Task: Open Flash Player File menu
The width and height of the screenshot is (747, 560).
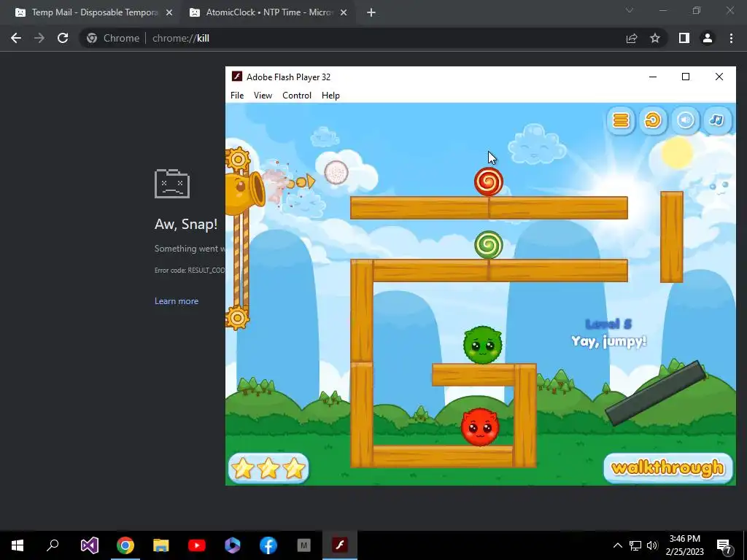Action: click(x=237, y=96)
